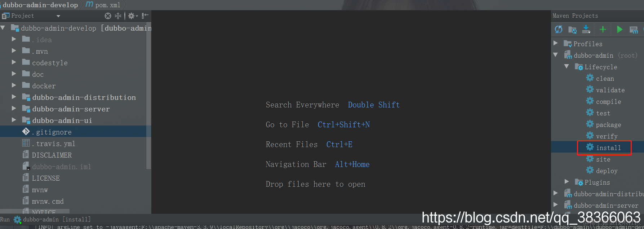Collapse the dubbo-admin-develop root node

[x=3, y=28]
